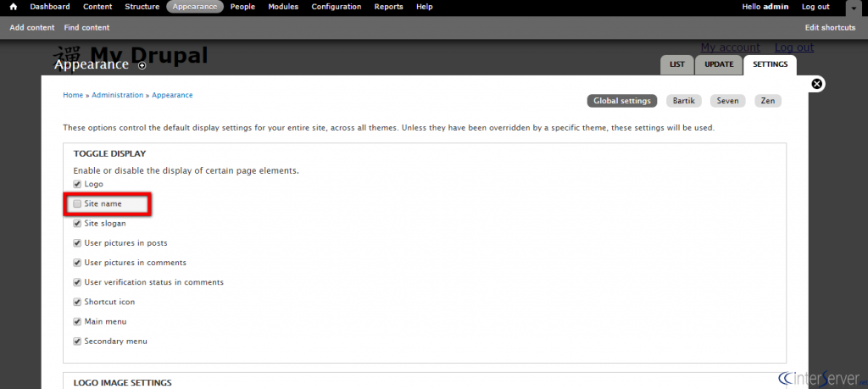Select the Global settings secondary tab
The image size is (868, 389).
point(621,101)
